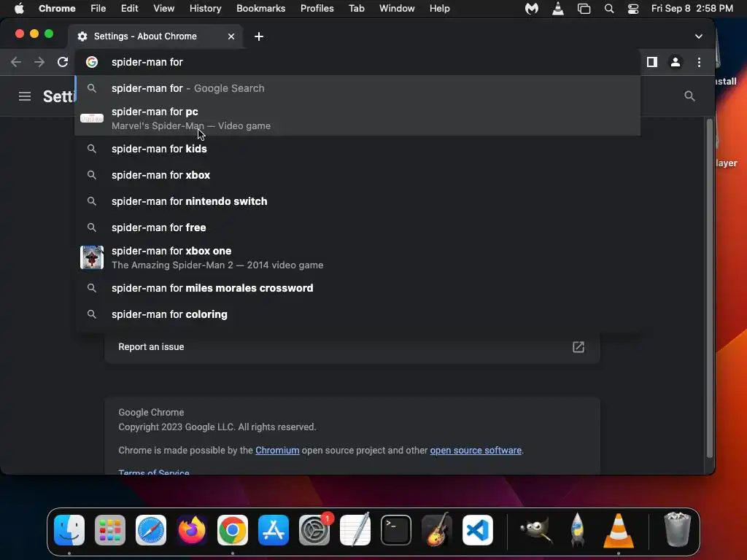
Task: Open the Settings hamburger menu
Action: point(25,97)
